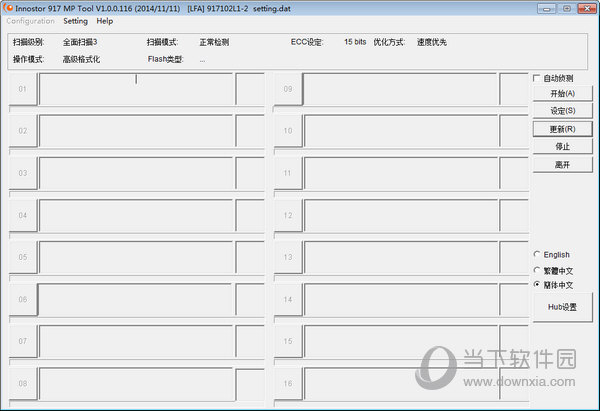Open the Help menu

coord(104,21)
